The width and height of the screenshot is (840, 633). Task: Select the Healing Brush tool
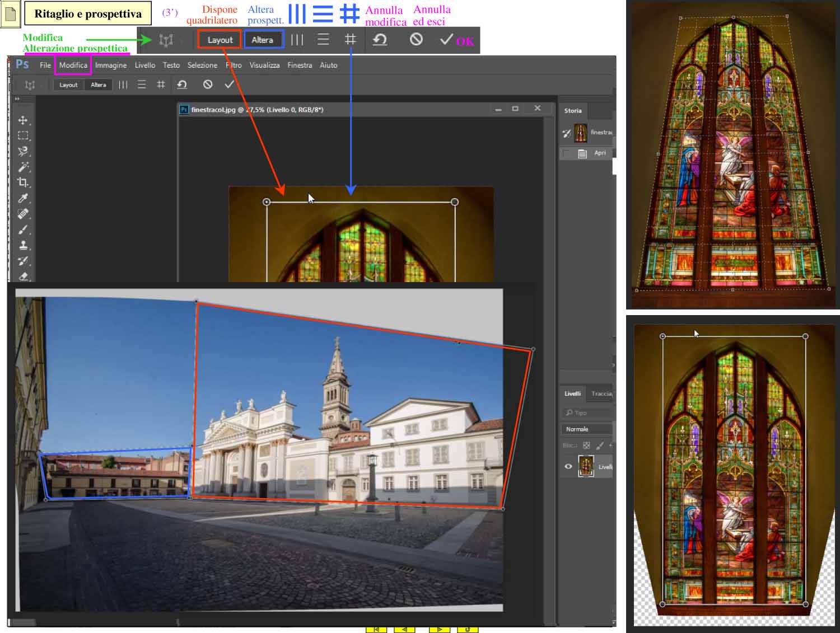click(23, 214)
